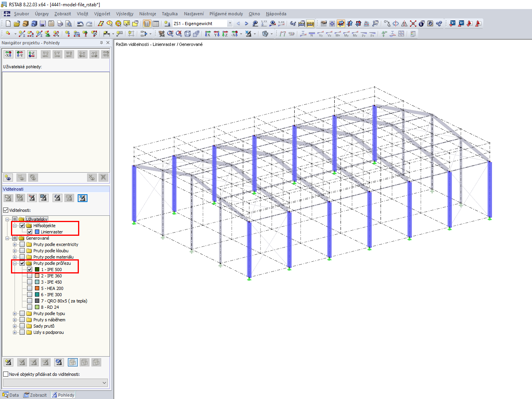Image resolution: width=532 pixels, height=399 pixels.
Task: Collapse the Uživatelsky tree node
Action: coord(7,219)
